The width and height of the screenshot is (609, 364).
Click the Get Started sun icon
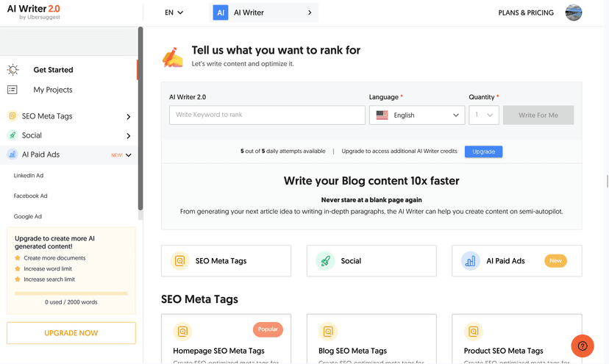(x=13, y=70)
